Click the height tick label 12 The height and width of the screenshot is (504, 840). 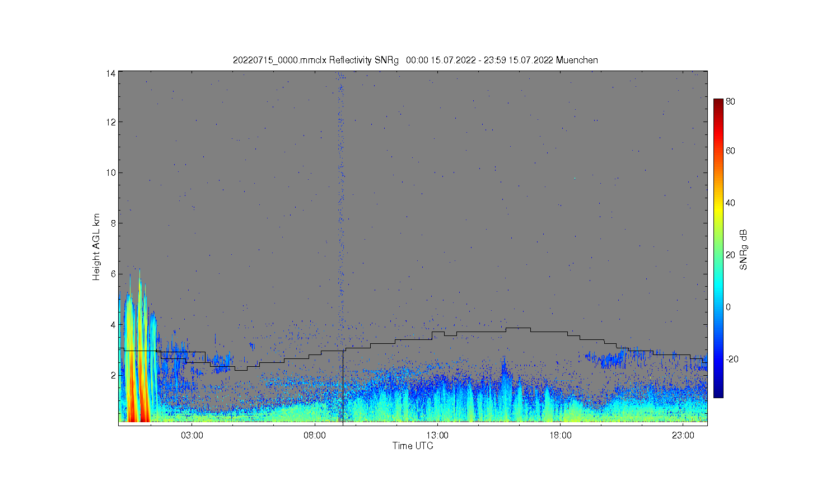(111, 122)
